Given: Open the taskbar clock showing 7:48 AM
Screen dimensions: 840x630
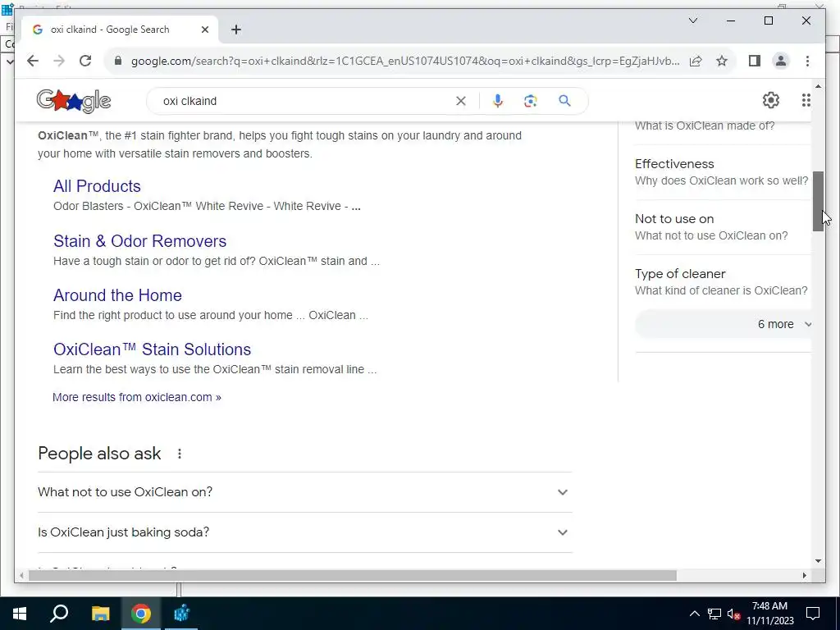Looking at the screenshot, I should click(x=769, y=614).
